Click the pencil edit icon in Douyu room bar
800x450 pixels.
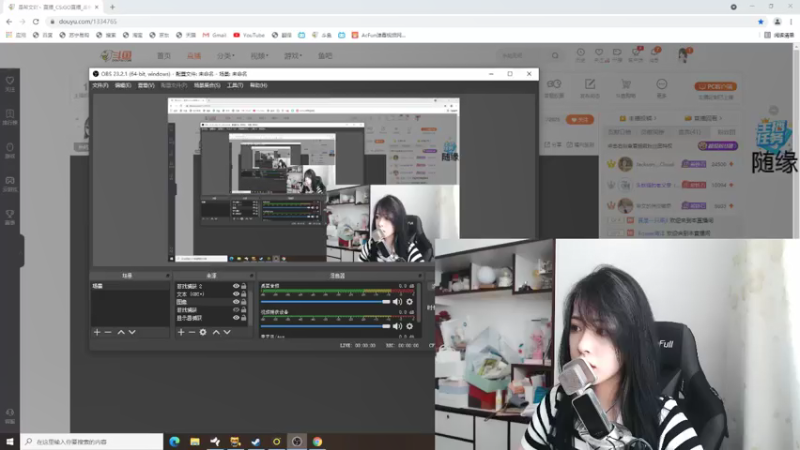(590, 84)
